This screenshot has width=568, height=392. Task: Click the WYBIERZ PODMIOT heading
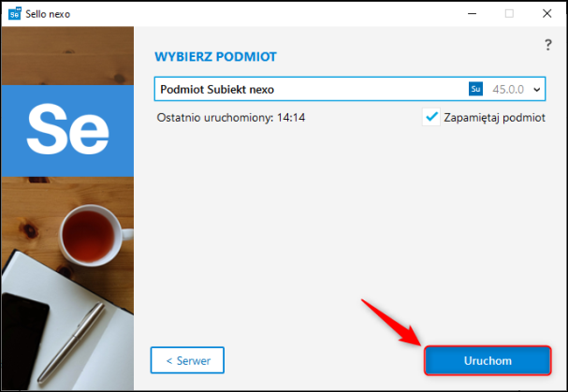pyautogui.click(x=215, y=57)
